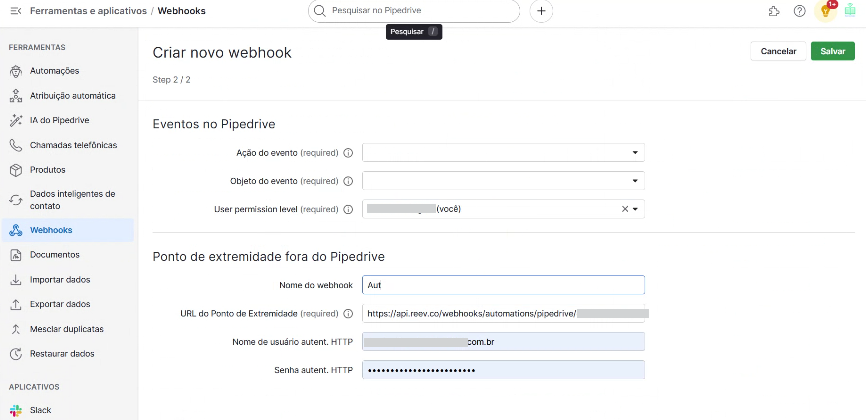
Task: Open sales assistant lightbulb notifications
Action: 825,11
